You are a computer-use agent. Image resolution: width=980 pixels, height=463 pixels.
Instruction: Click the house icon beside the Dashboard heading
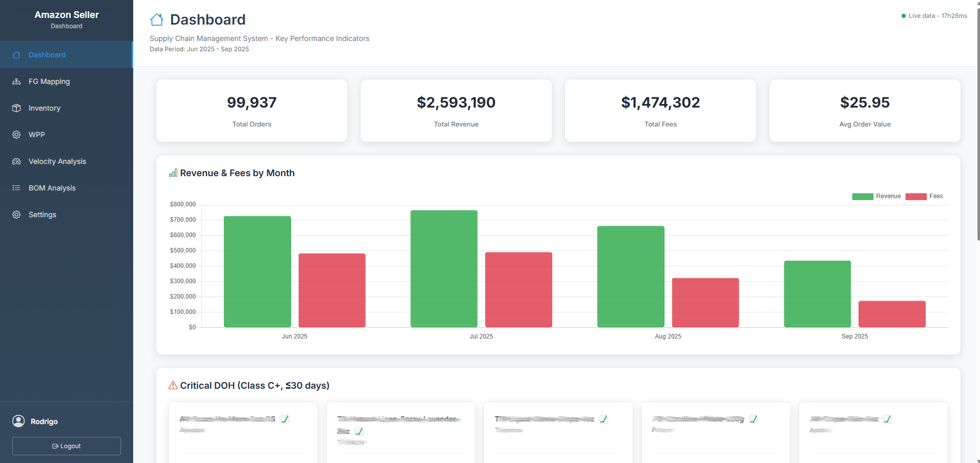pyautogui.click(x=156, y=19)
